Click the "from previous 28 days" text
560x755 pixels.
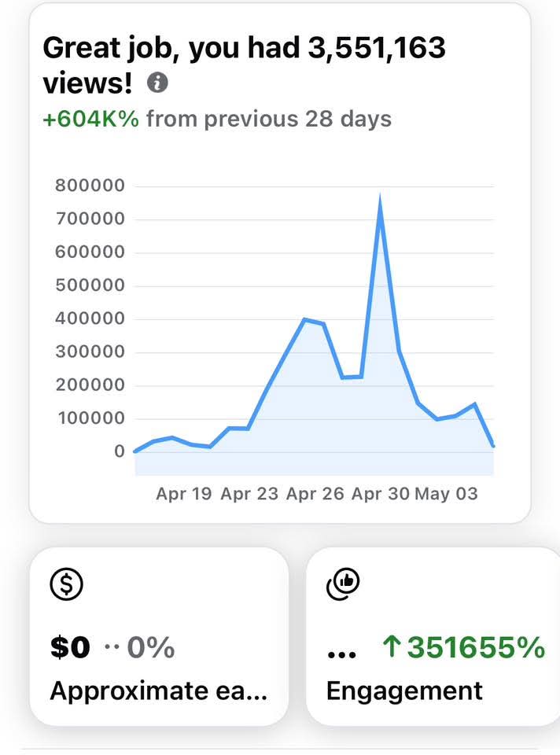(269, 120)
